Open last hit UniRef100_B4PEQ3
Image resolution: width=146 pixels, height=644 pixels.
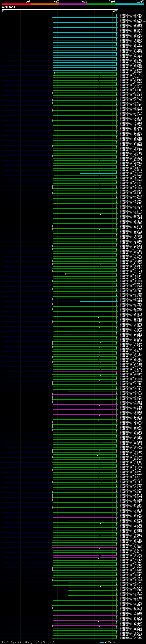[x=131, y=638]
